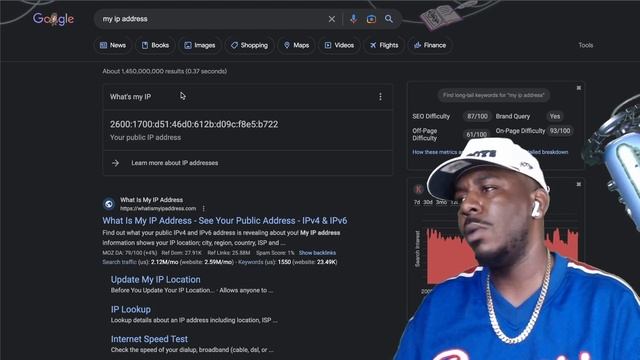Open the Shopping filter tab
The height and width of the screenshot is (360, 640).
click(249, 45)
